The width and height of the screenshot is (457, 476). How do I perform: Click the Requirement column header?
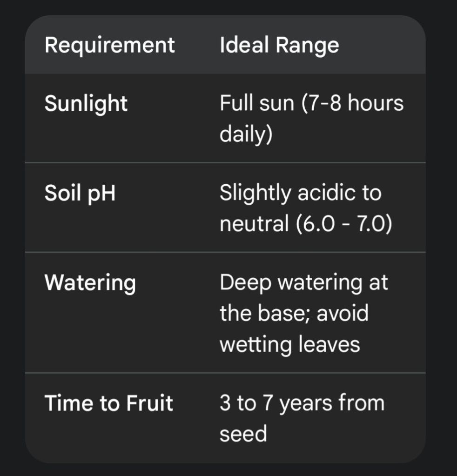109,45
